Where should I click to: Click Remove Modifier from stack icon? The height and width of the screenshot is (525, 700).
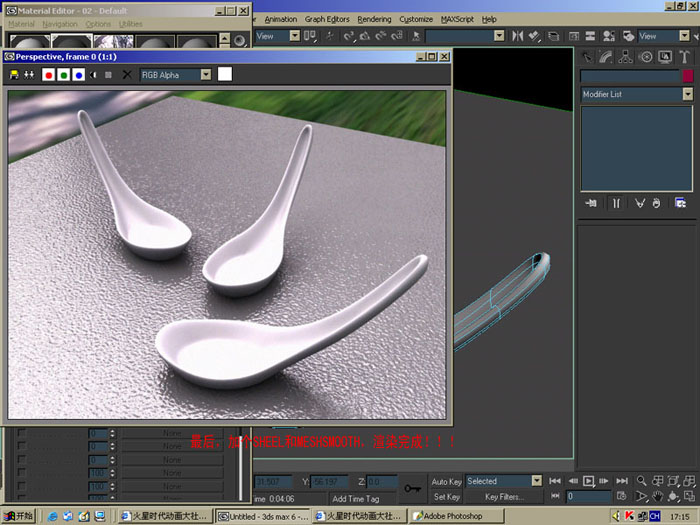[656, 204]
